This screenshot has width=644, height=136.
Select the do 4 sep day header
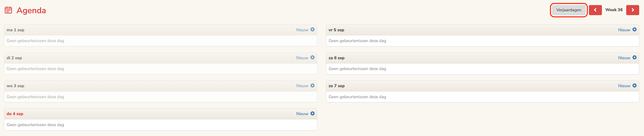tap(15, 113)
